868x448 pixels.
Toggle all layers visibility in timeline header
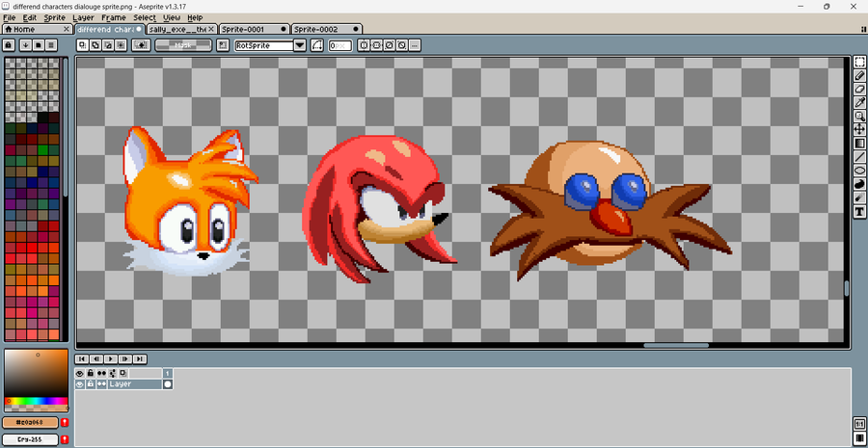click(x=80, y=374)
